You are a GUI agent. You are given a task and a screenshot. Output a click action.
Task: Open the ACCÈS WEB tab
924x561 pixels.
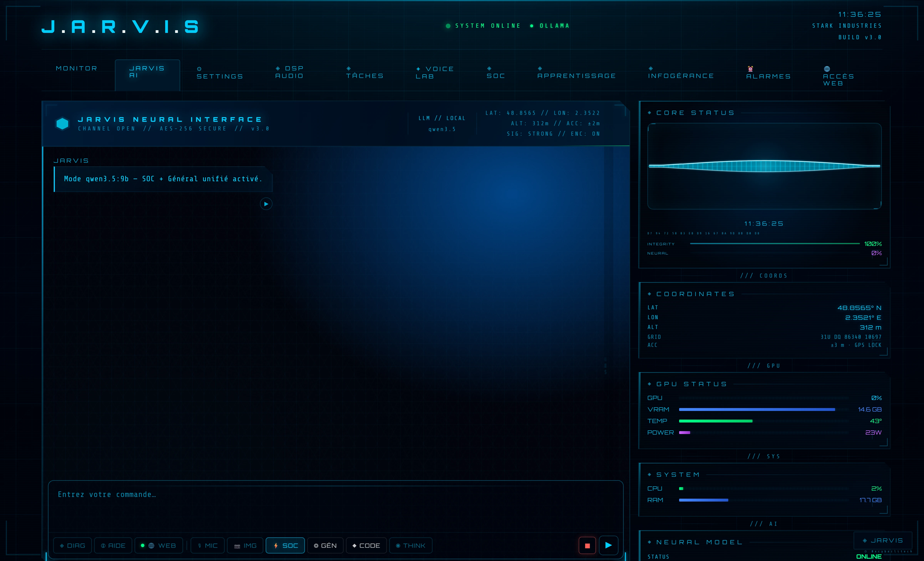(x=839, y=76)
